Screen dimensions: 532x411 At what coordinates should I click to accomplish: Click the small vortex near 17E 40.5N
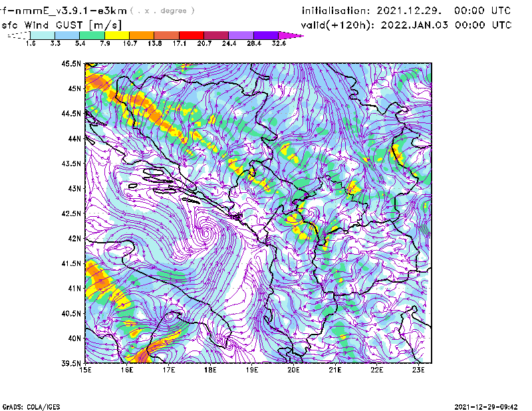pos(170,317)
